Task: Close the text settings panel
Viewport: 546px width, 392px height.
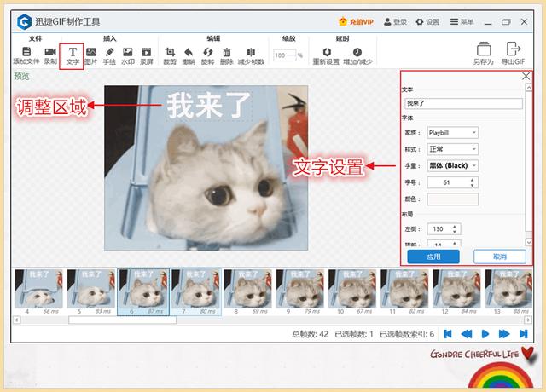Action: point(526,76)
